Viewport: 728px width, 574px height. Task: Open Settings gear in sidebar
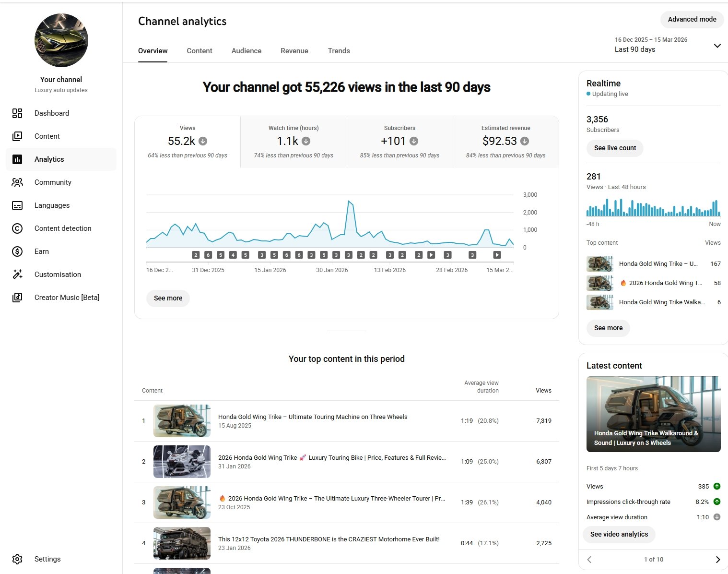click(17, 559)
